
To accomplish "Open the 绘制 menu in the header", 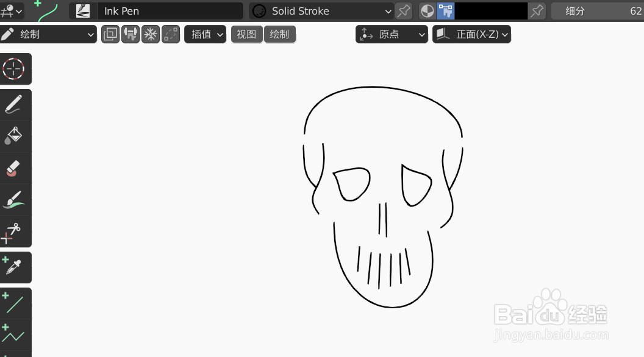I will click(280, 35).
